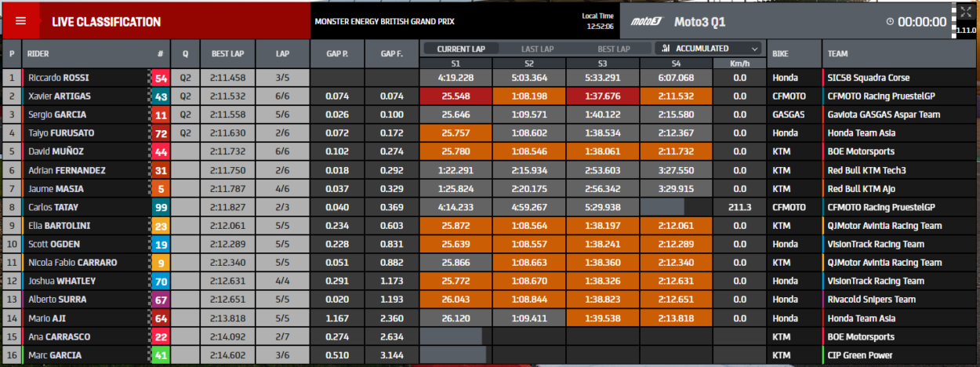Click lap count 2/7
Screen dimensions: 980x367
[282, 336]
